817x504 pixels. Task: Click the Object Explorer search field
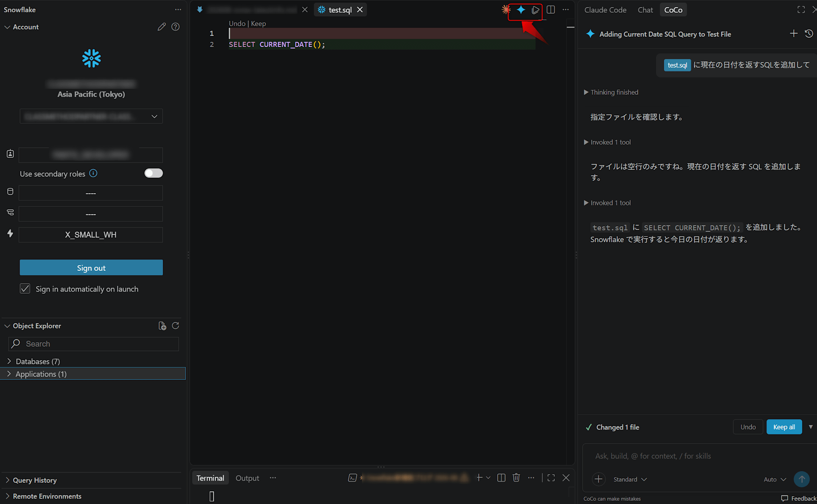point(94,344)
